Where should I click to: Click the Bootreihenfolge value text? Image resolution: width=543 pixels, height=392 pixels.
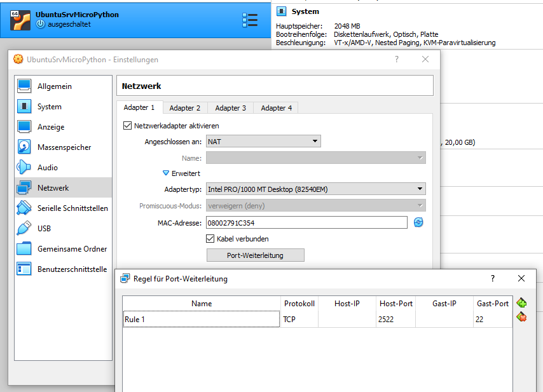click(386, 34)
